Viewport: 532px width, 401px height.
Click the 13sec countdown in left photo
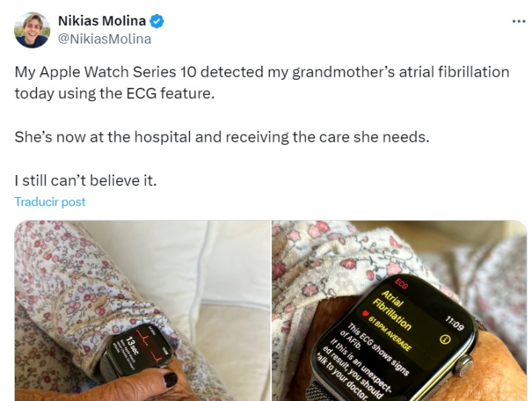point(132,346)
